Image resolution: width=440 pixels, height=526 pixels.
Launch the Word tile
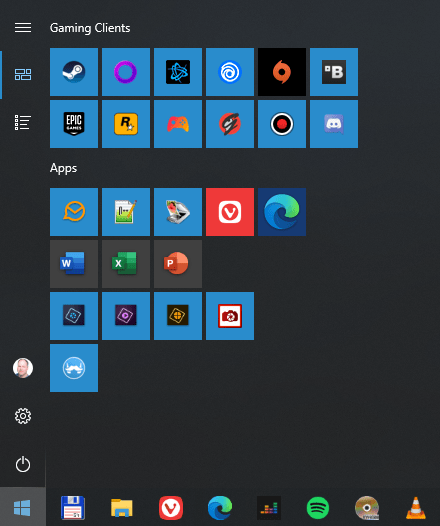click(x=74, y=264)
